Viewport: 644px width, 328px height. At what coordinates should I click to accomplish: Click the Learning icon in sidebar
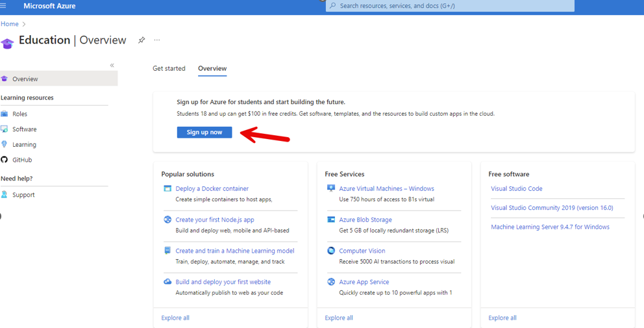(x=4, y=144)
